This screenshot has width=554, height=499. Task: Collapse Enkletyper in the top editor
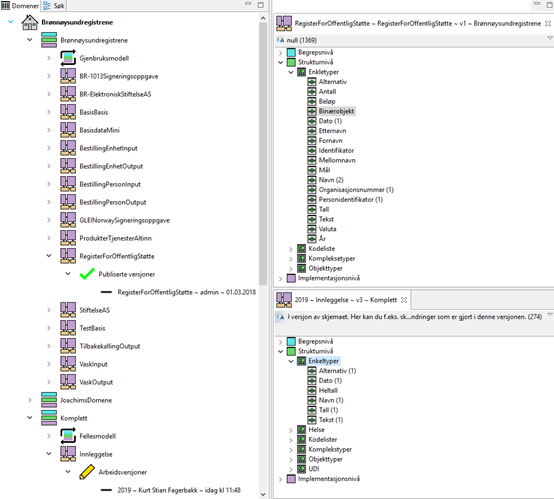pyautogui.click(x=291, y=72)
